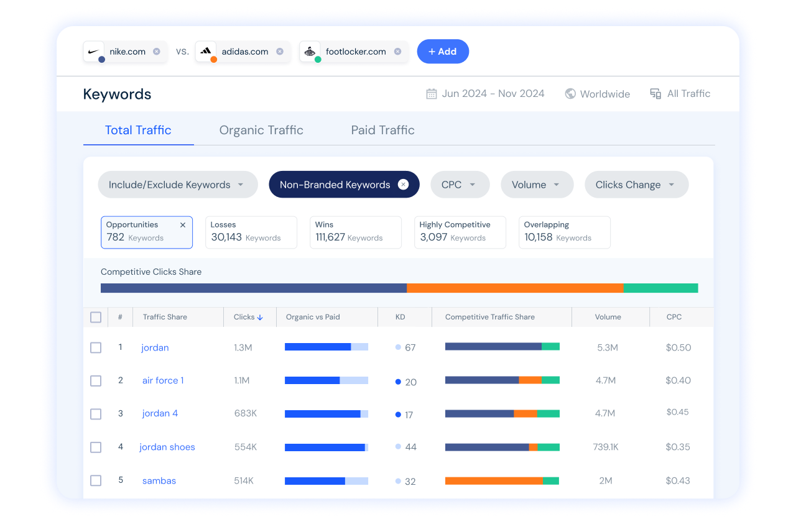Sort by the Clicks column arrow

(x=260, y=317)
